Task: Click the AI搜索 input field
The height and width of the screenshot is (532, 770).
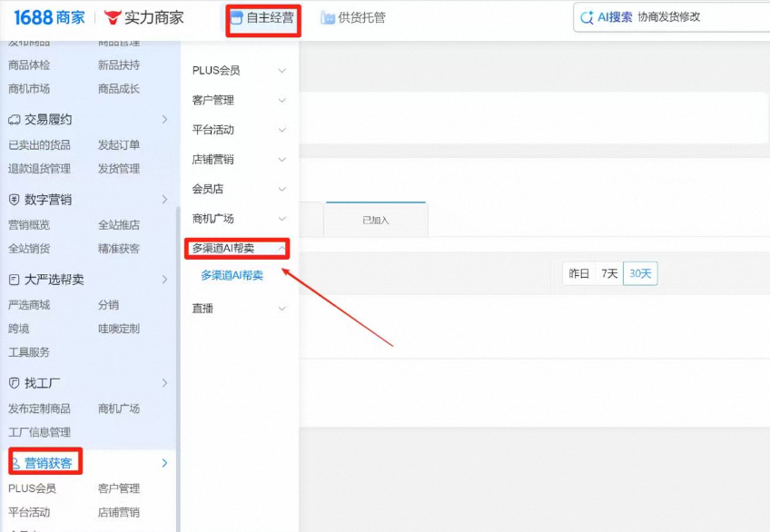Action: pos(699,17)
